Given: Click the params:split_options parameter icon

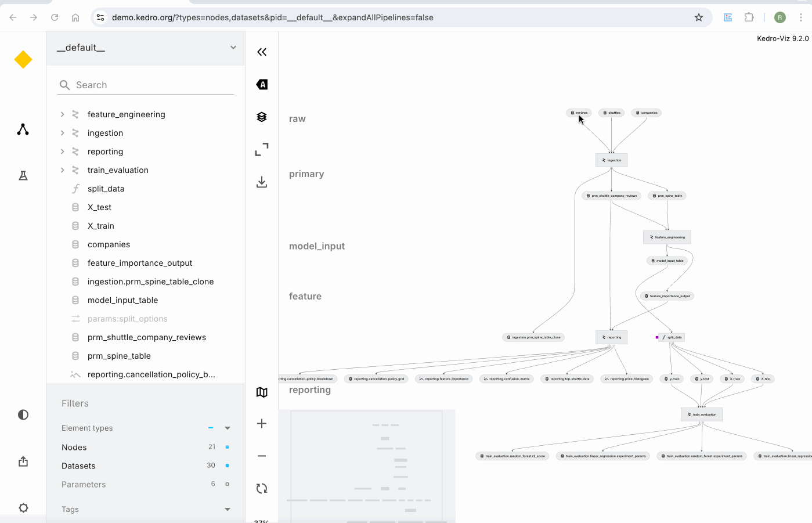Looking at the screenshot, I should tap(75, 319).
